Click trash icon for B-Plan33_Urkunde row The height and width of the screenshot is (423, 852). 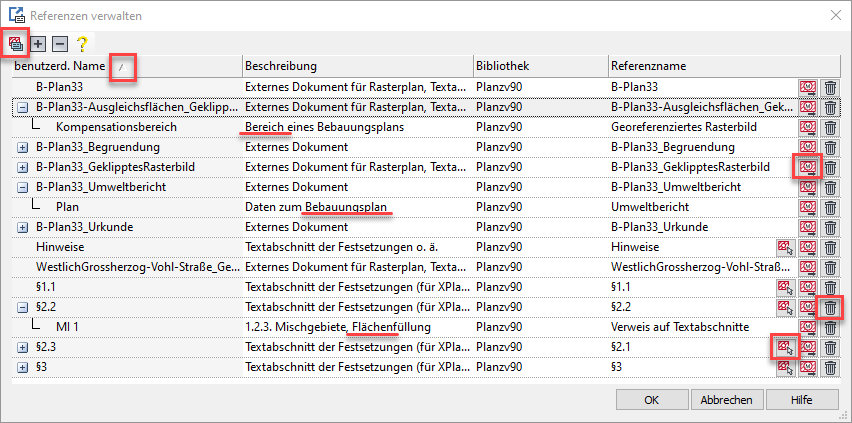click(x=830, y=227)
